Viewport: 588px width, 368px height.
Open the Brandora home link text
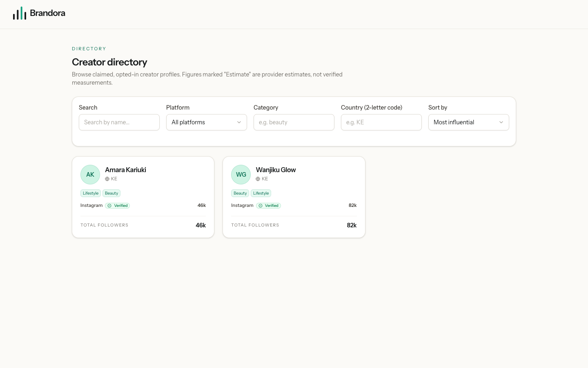pos(47,13)
